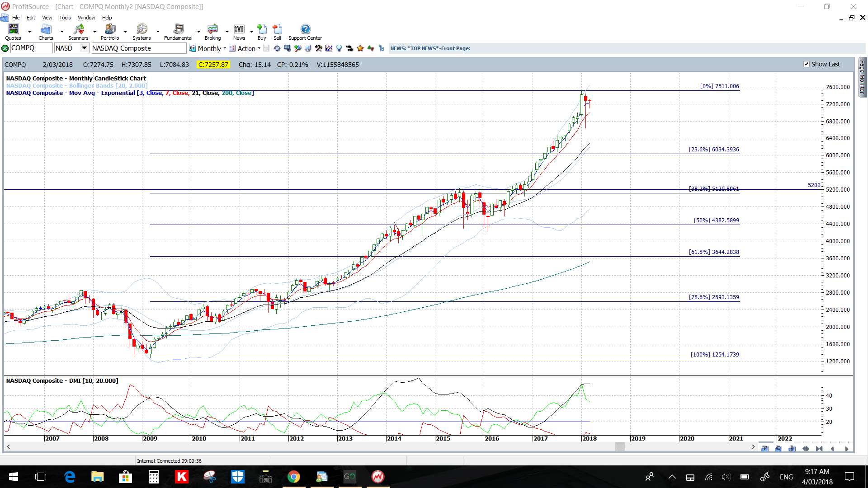This screenshot has height=488, width=868.
Task: Expand the Quotes dropdown arrow
Action: click(x=29, y=32)
